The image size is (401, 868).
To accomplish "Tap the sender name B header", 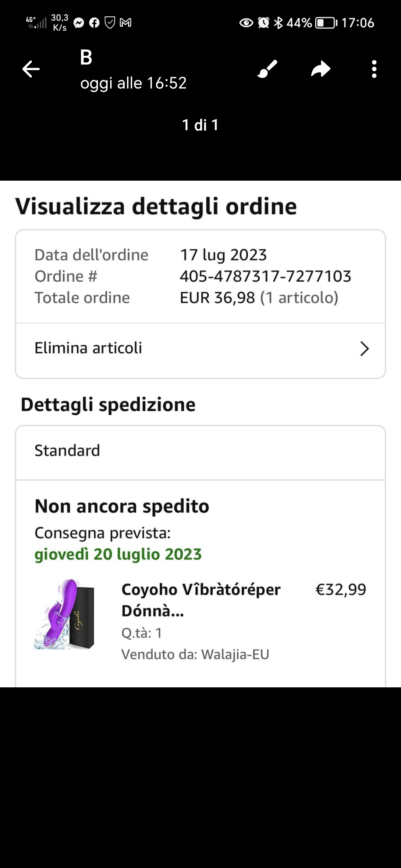I will pos(86,57).
